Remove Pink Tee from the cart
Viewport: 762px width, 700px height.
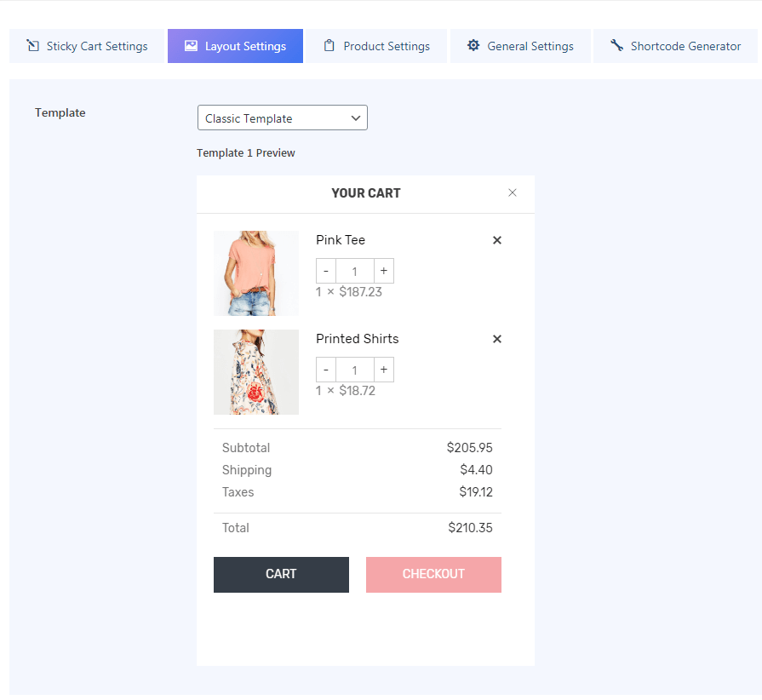(x=497, y=240)
